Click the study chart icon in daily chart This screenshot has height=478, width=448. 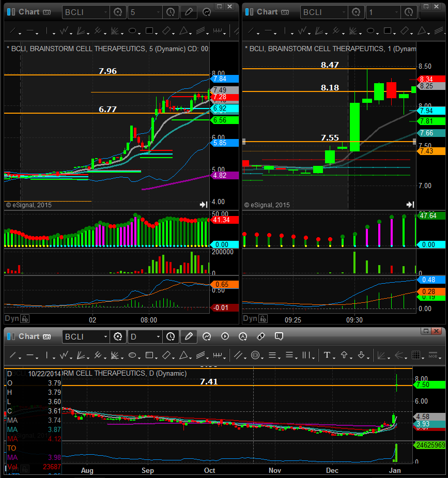207,336
